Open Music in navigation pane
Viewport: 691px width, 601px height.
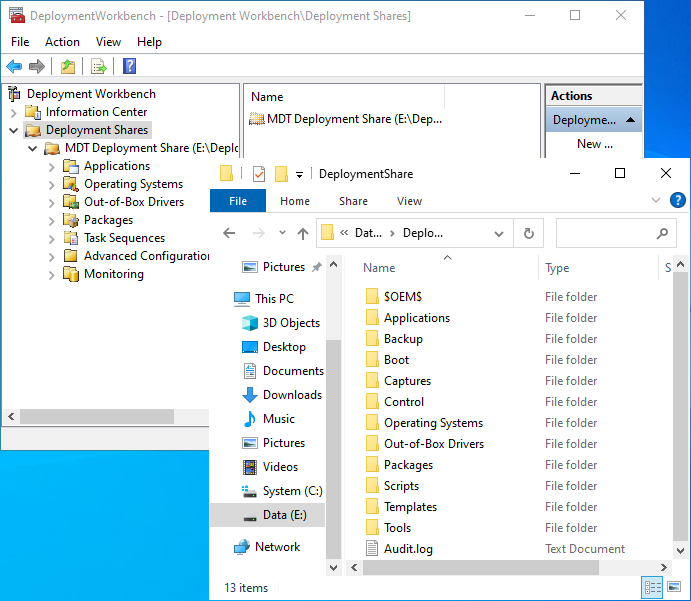279,419
